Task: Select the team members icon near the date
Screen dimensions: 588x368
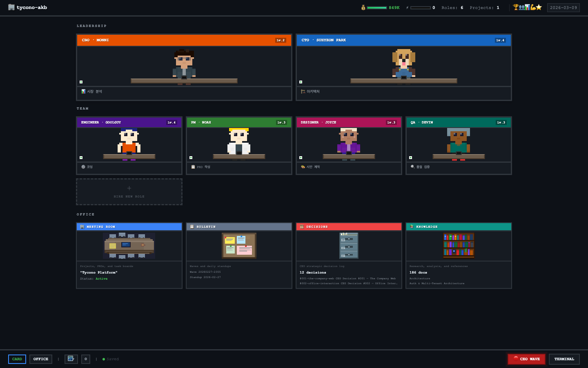Action: tap(521, 7)
